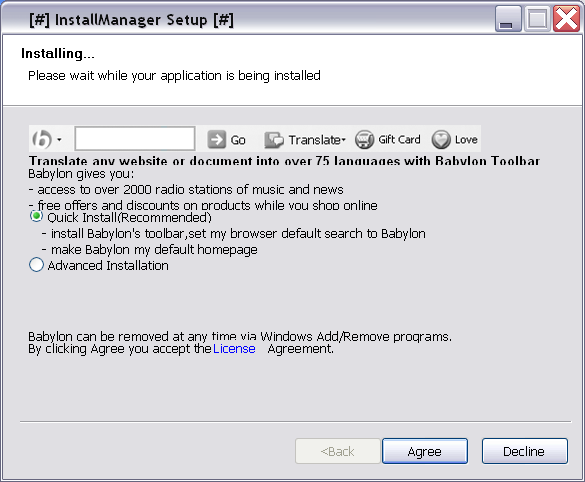Viewport: 585px width, 482px height.
Task: Select Advanced Installation radio button
Action: click(x=36, y=265)
